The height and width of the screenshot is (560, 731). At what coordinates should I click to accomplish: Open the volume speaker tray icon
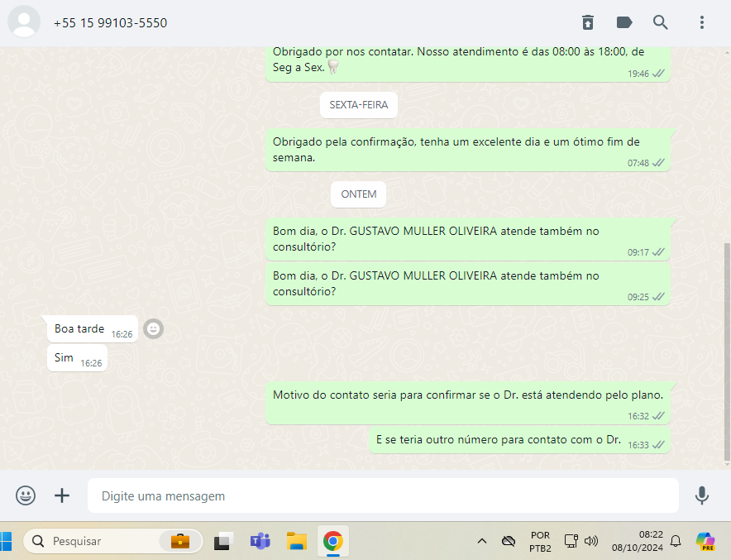(x=590, y=541)
